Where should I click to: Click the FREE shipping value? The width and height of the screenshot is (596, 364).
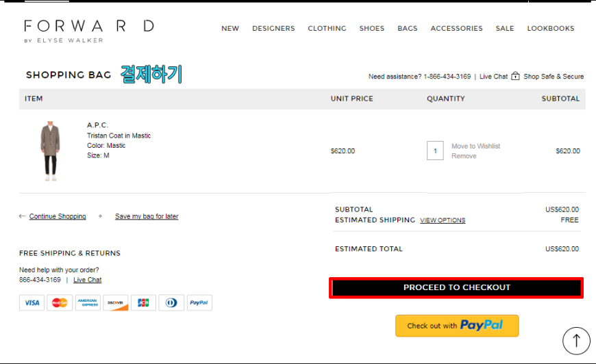(x=569, y=220)
